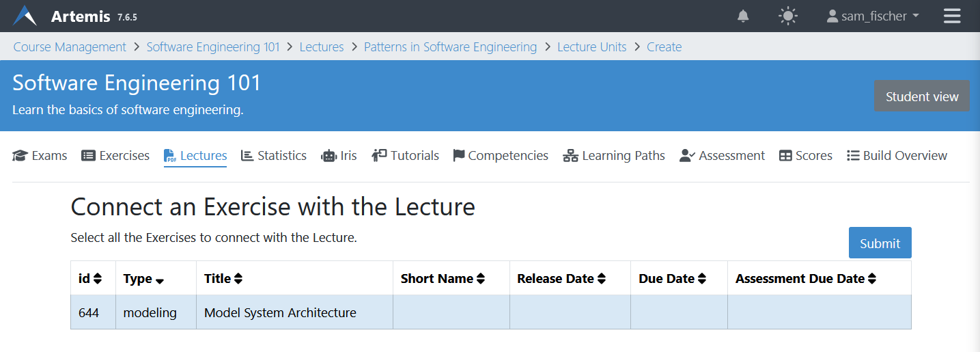Open the hamburger menu icon
The height and width of the screenshot is (352, 980).
point(952,16)
